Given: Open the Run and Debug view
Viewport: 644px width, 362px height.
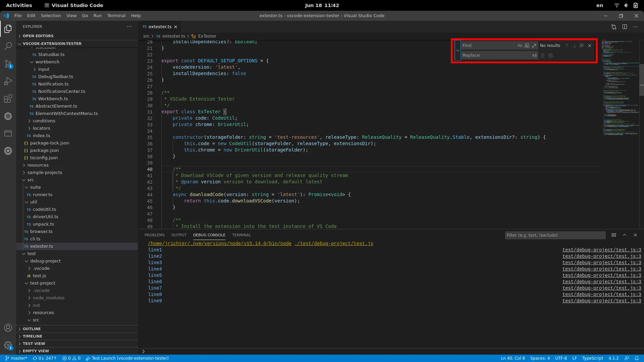Looking at the screenshot, I should click(8, 81).
